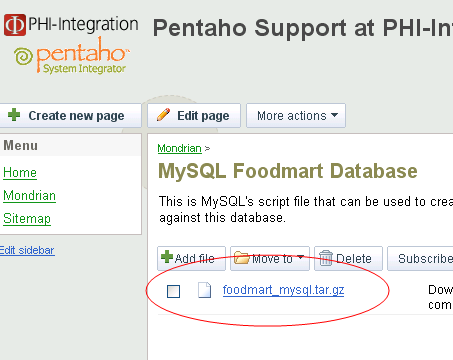
Task: Open the More actions dropdown
Action: [296, 116]
